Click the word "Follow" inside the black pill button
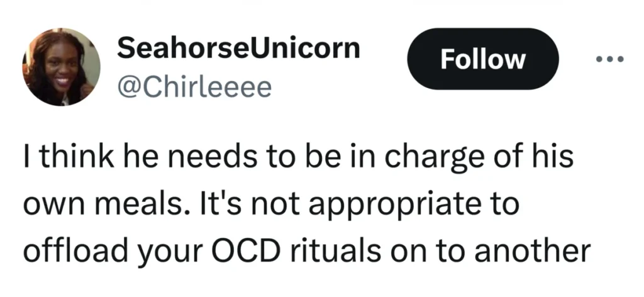This screenshot has width=644, height=297. point(483,59)
